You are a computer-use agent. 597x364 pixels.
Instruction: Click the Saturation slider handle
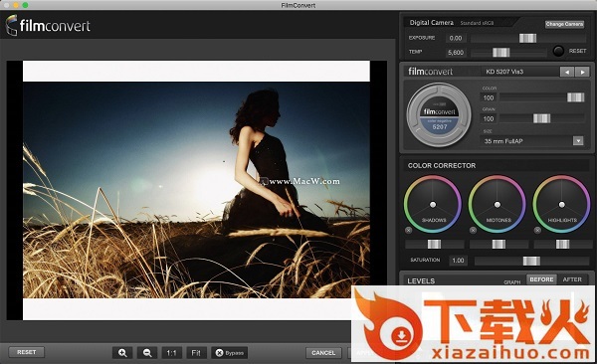(531, 261)
